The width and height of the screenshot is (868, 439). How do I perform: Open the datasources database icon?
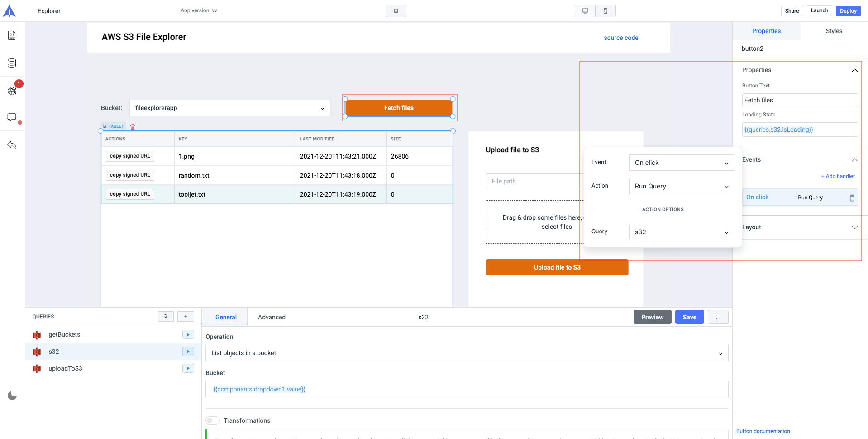[x=12, y=63]
